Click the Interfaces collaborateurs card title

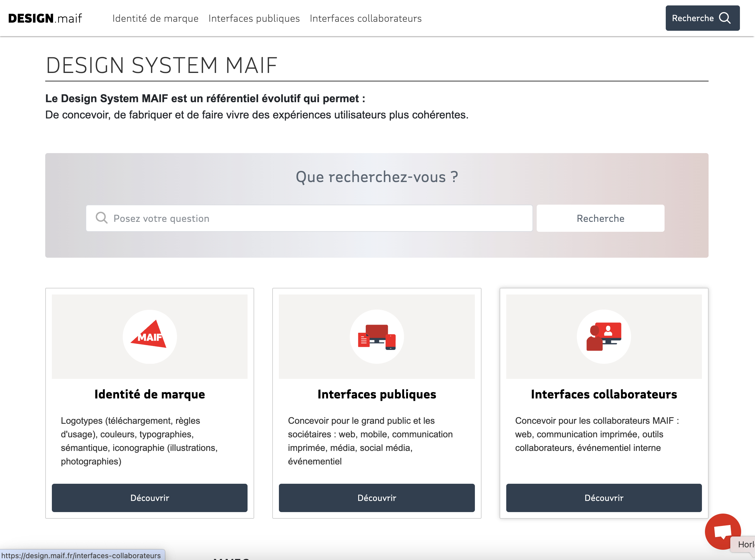[604, 394]
